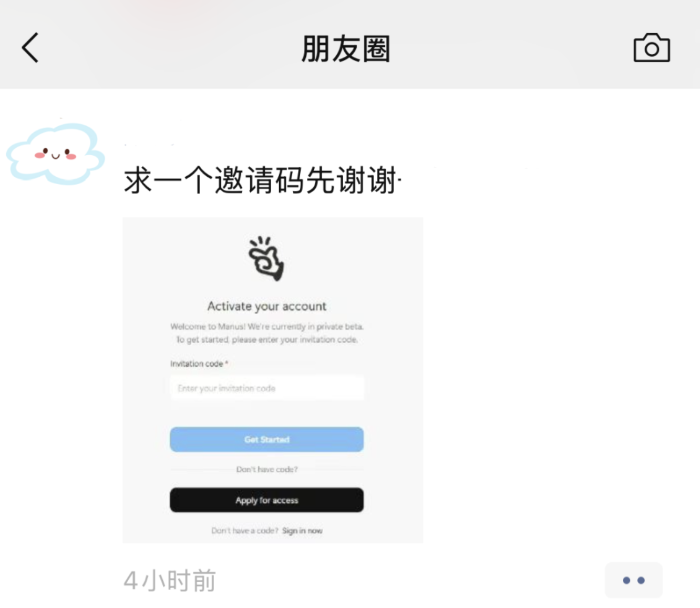Tap the Welcome to Manus private beta line
Image resolution: width=700 pixels, height=608 pixels.
(266, 327)
